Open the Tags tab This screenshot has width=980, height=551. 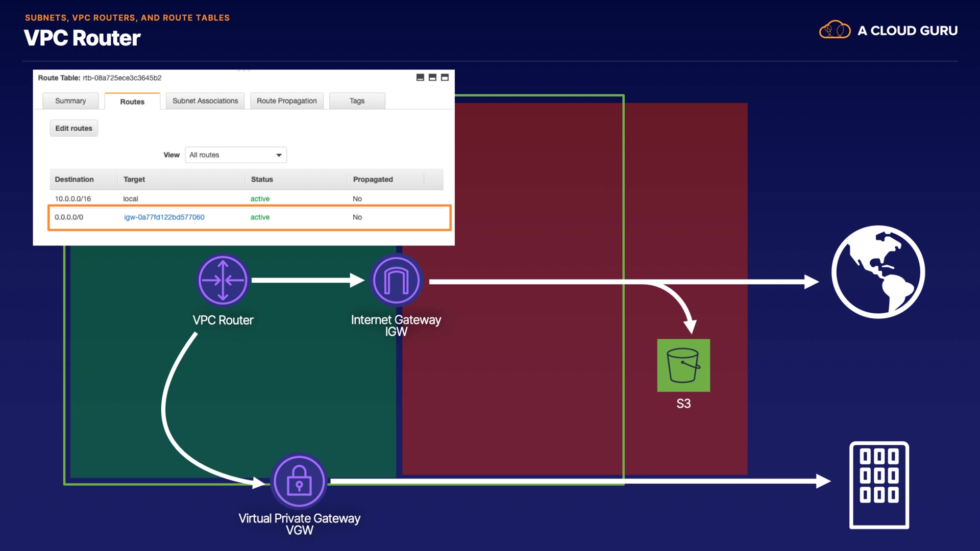pyautogui.click(x=357, y=101)
